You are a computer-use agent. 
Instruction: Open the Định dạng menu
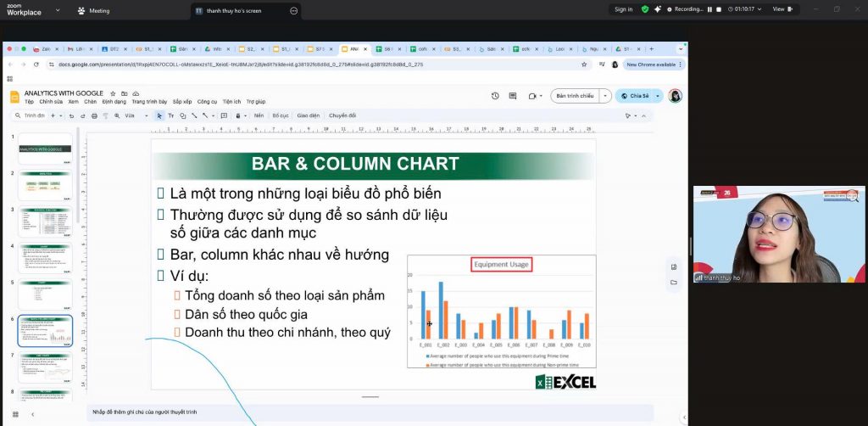tap(114, 102)
